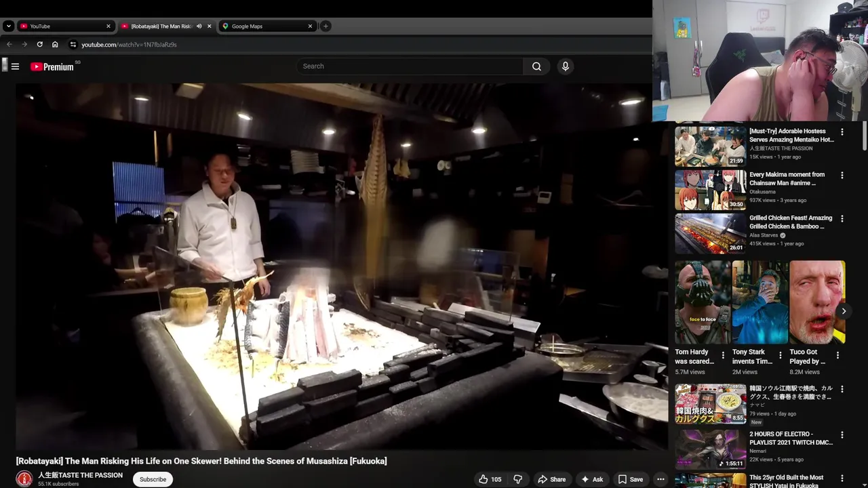
Task: Close the YouTube home tab
Action: coord(108,26)
